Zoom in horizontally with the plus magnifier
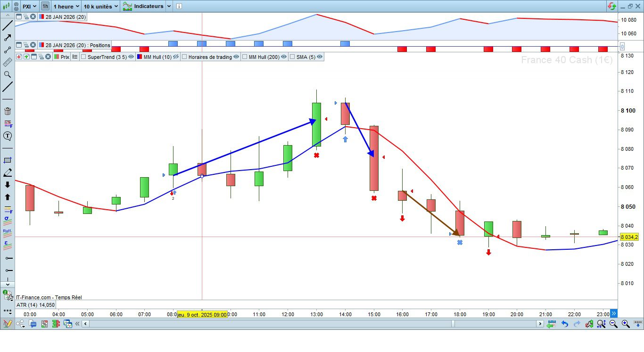The height and width of the screenshot is (352, 644). click(x=626, y=324)
